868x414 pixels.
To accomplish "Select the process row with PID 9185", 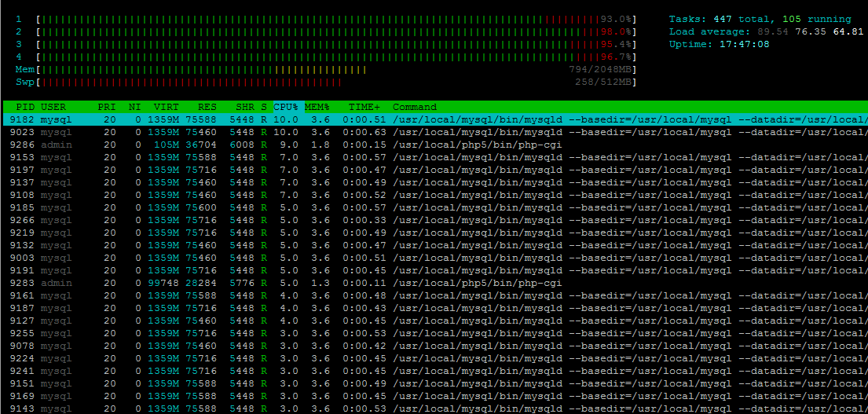I will 435,207.
